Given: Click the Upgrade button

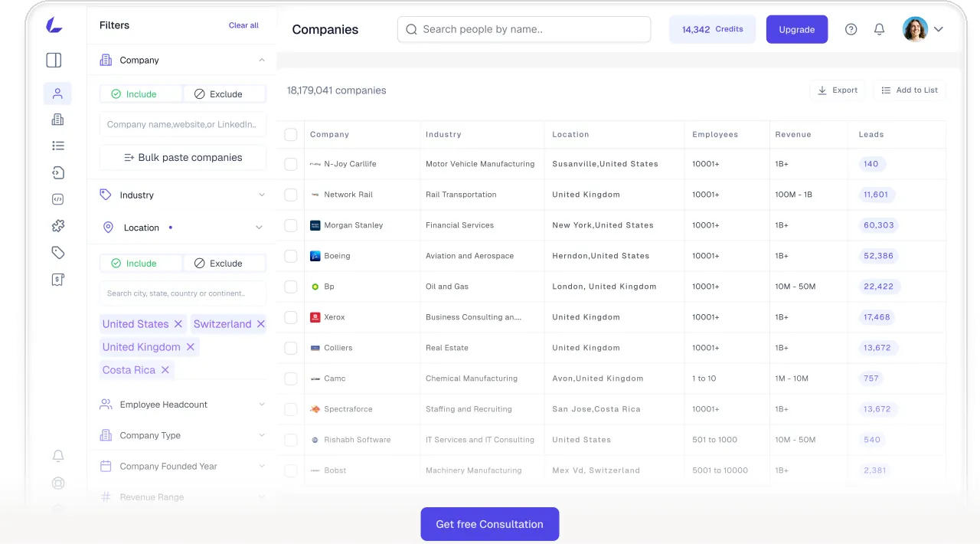Looking at the screenshot, I should pos(797,29).
